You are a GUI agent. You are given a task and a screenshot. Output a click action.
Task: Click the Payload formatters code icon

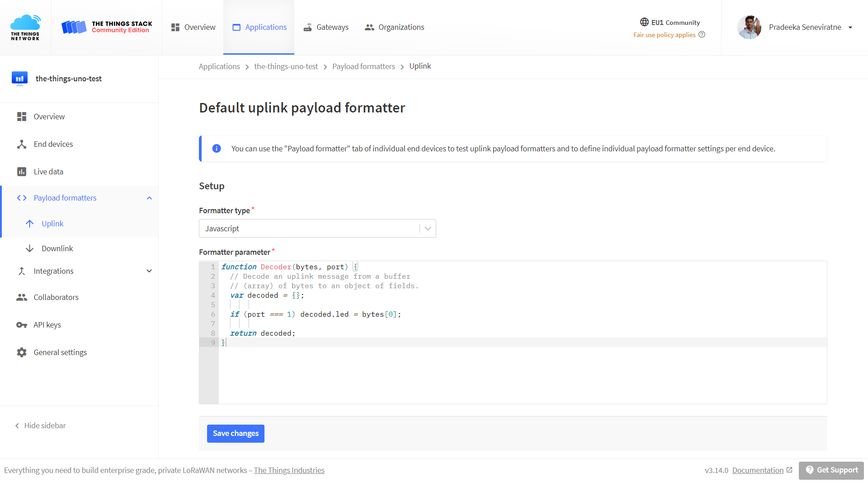(x=21, y=198)
